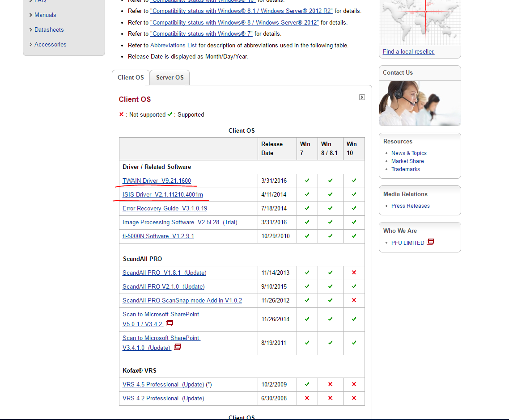Click the ISIS Driver release date 4/11/2014
The image size is (509, 420).
(x=274, y=195)
